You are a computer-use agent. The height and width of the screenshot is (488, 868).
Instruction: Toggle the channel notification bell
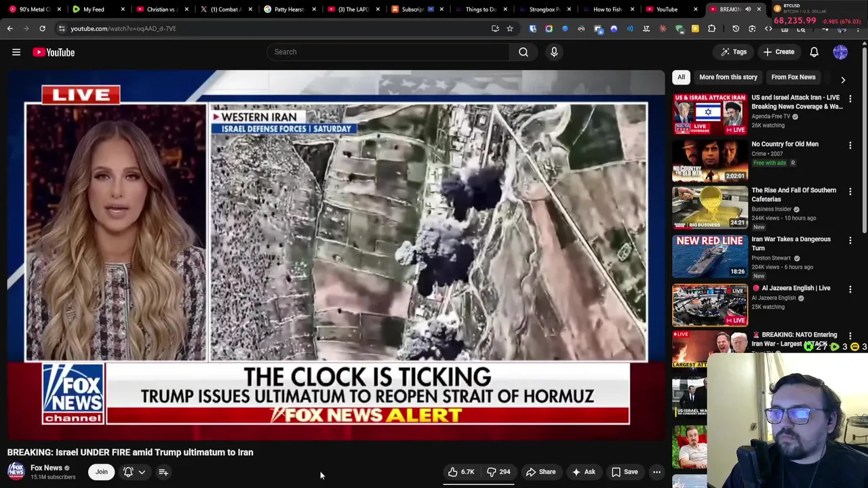pyautogui.click(x=128, y=472)
